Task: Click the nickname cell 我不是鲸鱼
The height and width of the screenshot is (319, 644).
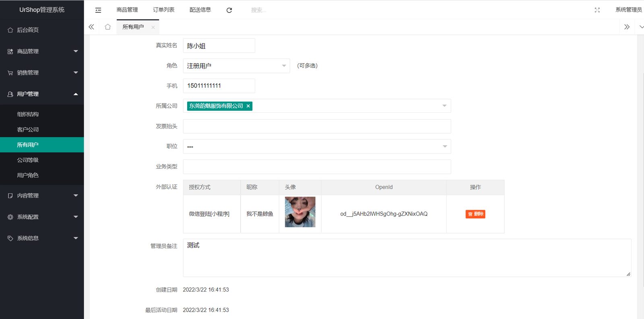Action: point(260,214)
